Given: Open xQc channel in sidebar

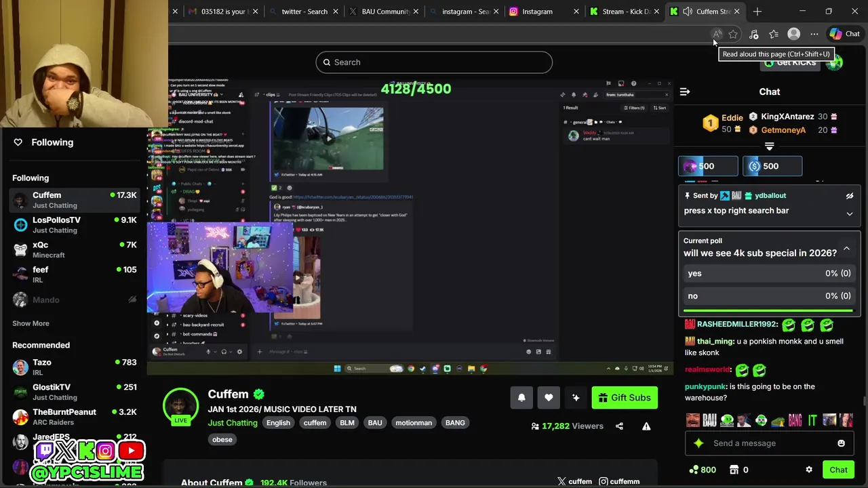Looking at the screenshot, I should point(75,250).
